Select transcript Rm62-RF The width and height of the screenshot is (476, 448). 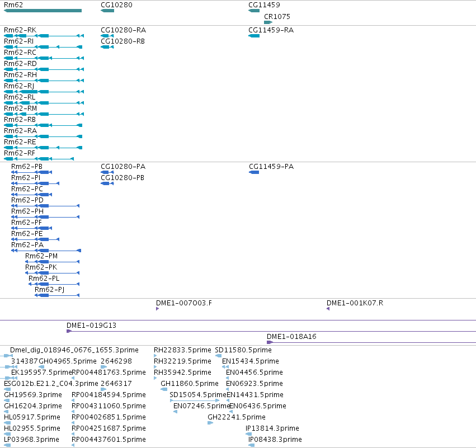point(39,159)
